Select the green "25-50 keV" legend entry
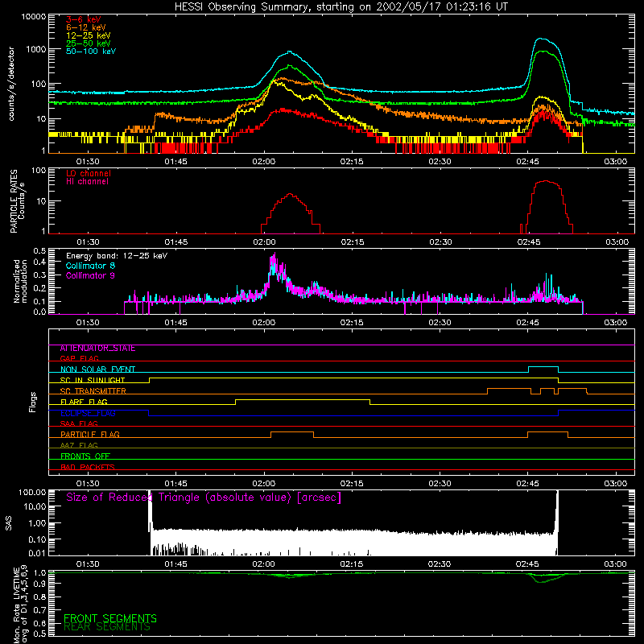Screen dimensions: 644x644 pos(89,43)
